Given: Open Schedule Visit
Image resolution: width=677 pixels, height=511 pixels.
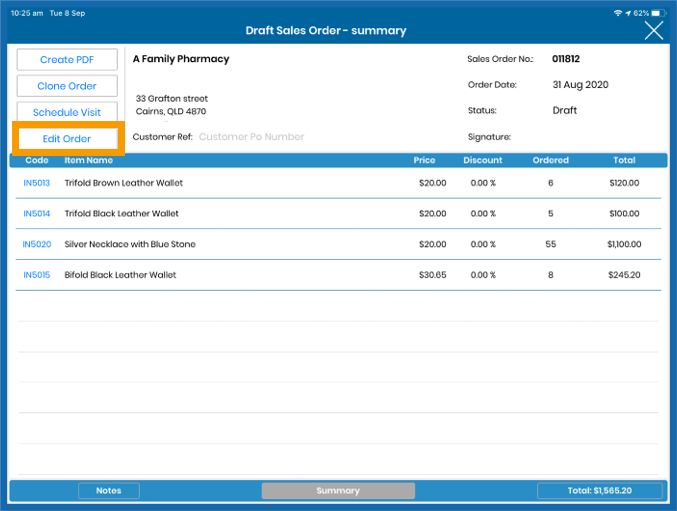Looking at the screenshot, I should (x=67, y=113).
